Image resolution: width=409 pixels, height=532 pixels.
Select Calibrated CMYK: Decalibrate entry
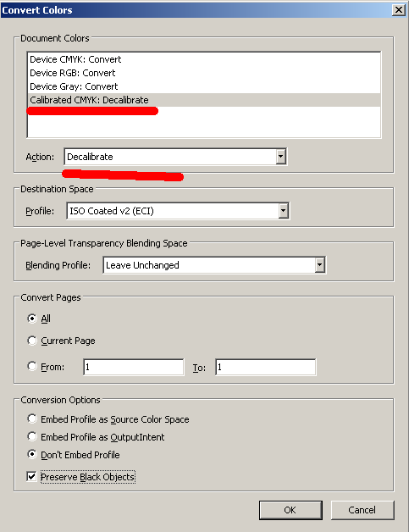[205, 100]
